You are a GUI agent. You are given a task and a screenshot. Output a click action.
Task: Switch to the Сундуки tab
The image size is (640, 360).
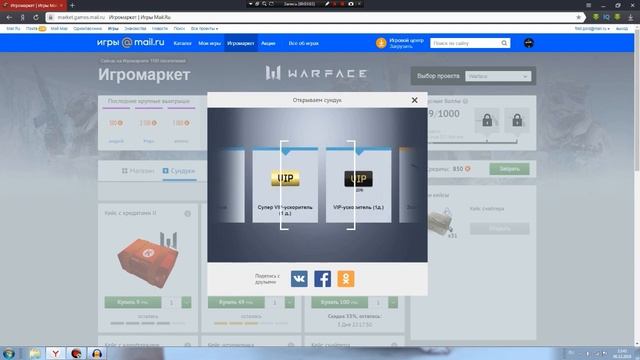coord(179,171)
